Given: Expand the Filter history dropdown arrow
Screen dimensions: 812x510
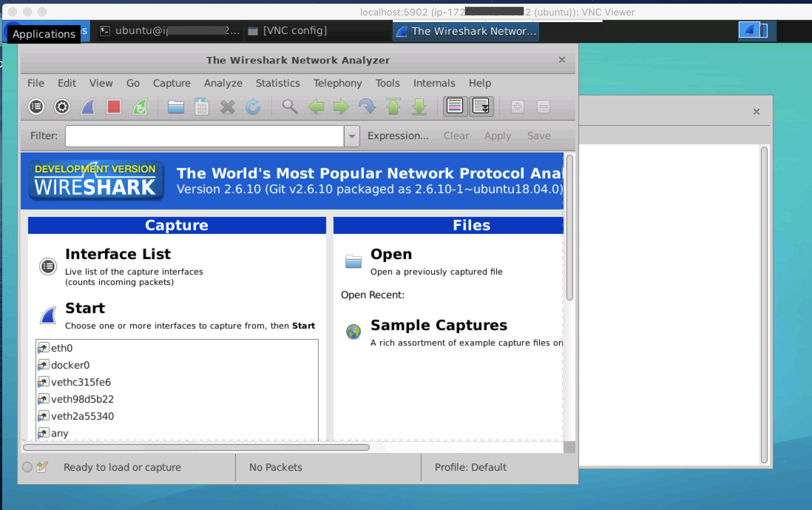Looking at the screenshot, I should point(352,136).
